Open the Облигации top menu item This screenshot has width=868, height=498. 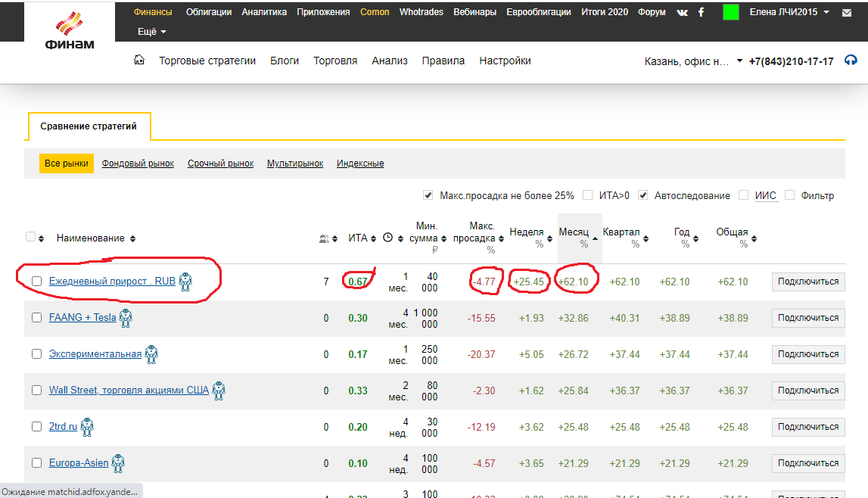209,12
